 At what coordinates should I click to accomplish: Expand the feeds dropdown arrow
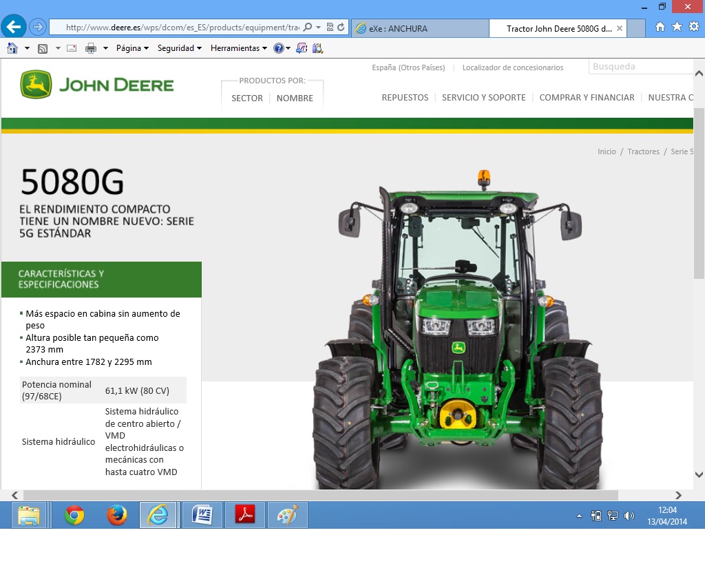click(x=58, y=48)
